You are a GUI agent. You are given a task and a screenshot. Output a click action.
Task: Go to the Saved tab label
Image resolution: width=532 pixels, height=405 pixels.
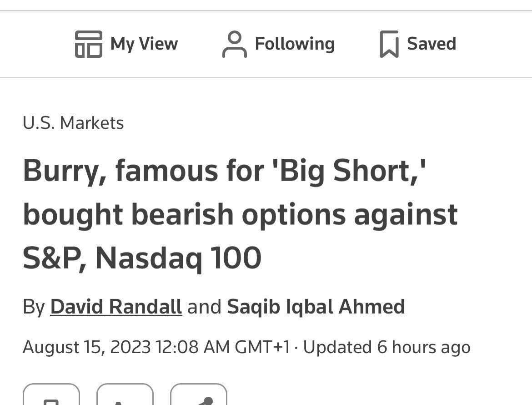[431, 44]
